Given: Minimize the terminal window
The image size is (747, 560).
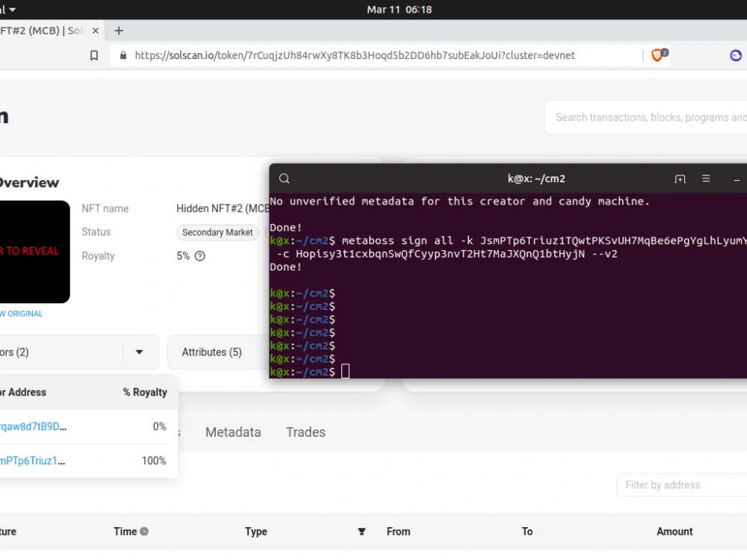Looking at the screenshot, I should (x=737, y=179).
